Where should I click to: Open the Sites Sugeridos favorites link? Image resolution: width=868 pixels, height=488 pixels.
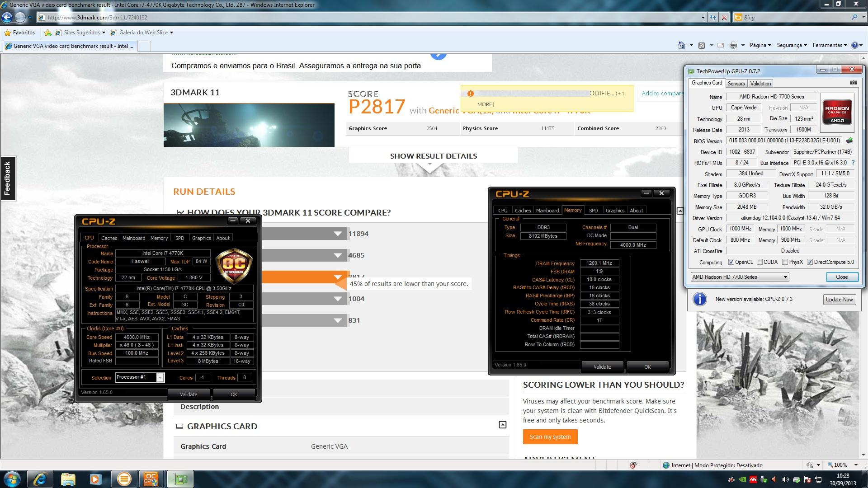point(80,33)
